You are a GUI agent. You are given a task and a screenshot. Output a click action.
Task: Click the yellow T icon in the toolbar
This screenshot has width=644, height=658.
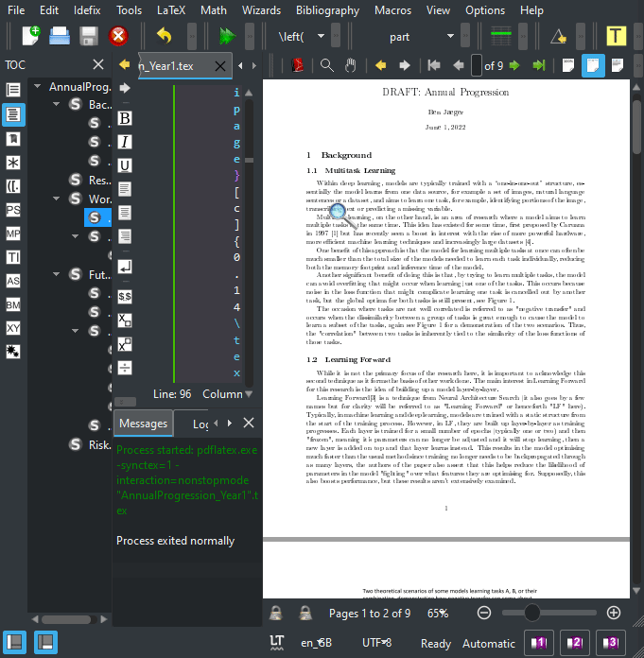(x=616, y=36)
